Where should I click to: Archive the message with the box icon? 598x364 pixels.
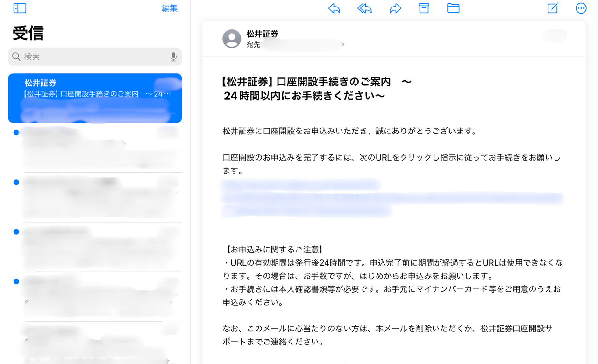click(x=424, y=8)
